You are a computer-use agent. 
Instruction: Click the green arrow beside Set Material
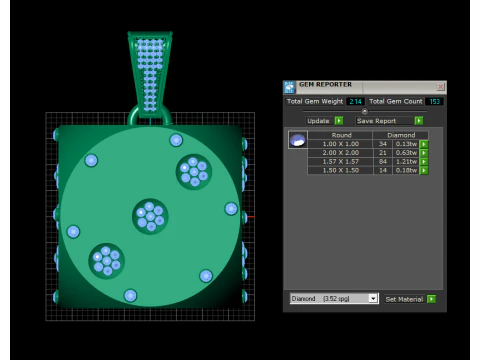point(431,299)
